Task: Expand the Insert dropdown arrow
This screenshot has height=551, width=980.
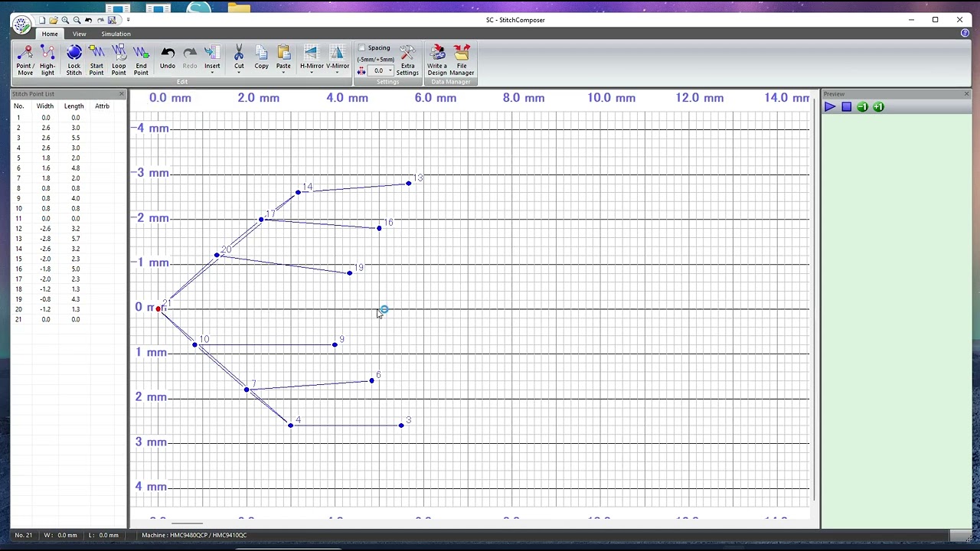Action: (212, 73)
